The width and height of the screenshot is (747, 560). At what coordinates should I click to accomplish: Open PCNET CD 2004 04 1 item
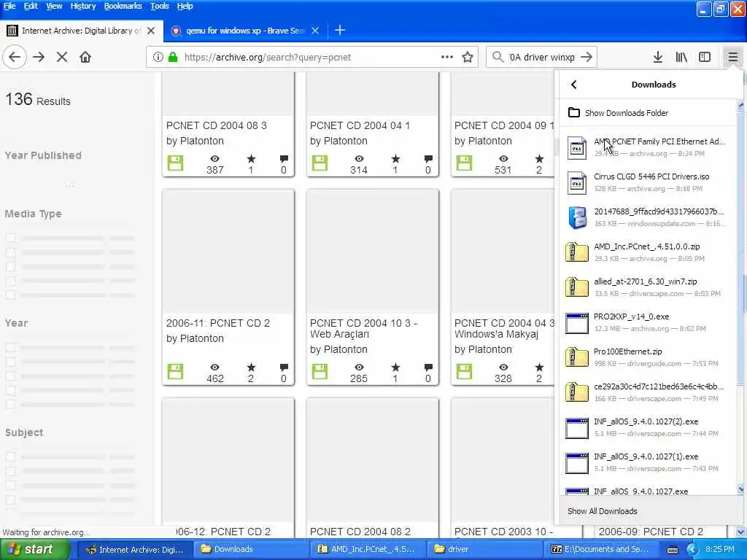(360, 125)
